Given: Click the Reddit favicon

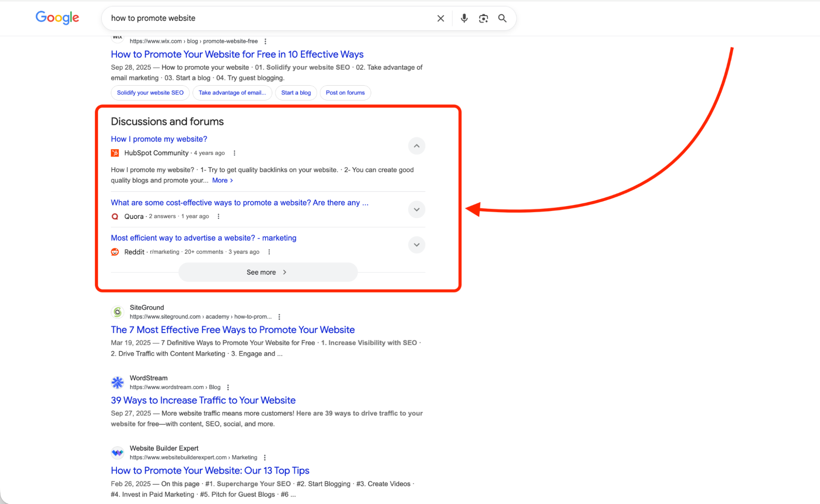Looking at the screenshot, I should point(115,252).
